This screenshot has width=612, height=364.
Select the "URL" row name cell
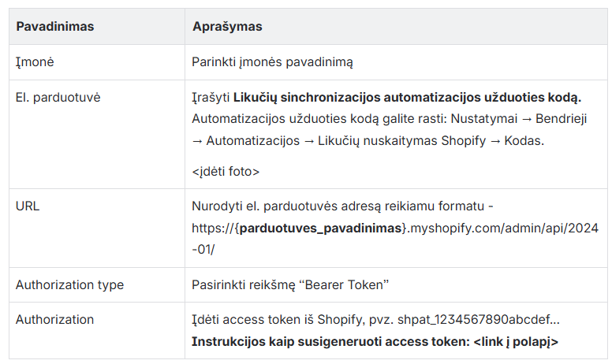coord(28,206)
